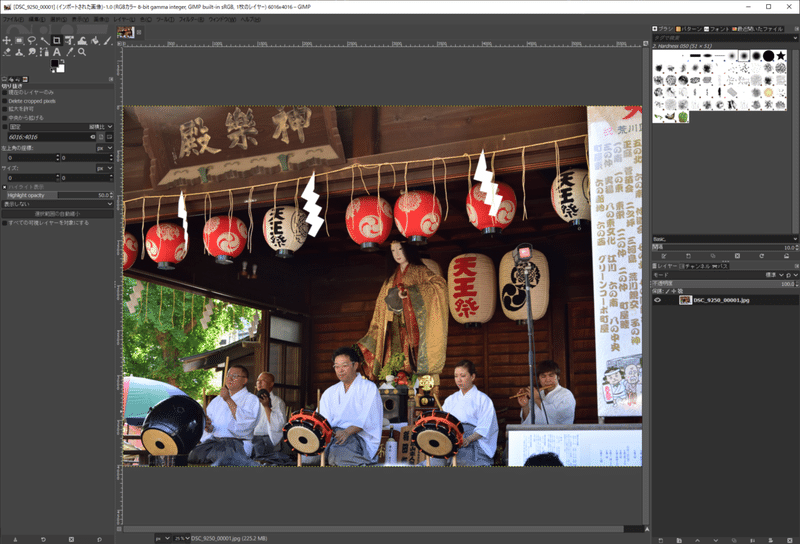
Task: Select the Clone stamp tool
Action: click(x=19, y=52)
